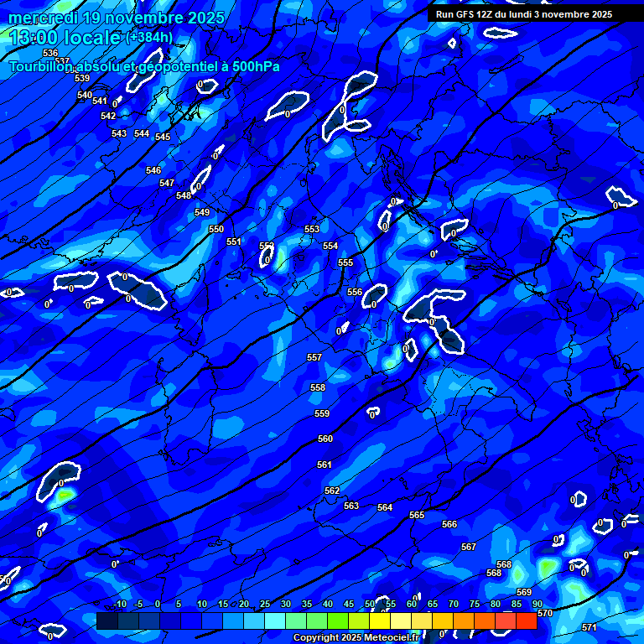The width and height of the screenshot is (644, 644).
Task: Pick the cyan swatch in the color legend
Action: 274,621
